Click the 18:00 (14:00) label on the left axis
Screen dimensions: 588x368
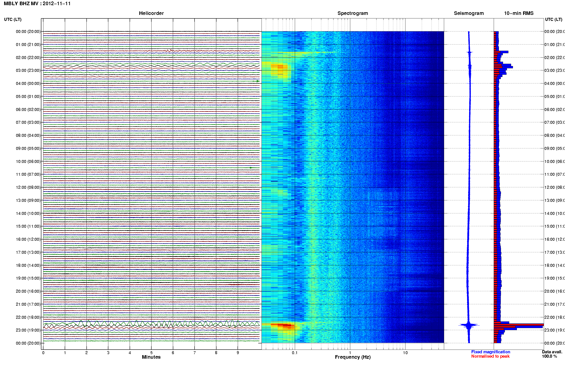tap(28, 266)
